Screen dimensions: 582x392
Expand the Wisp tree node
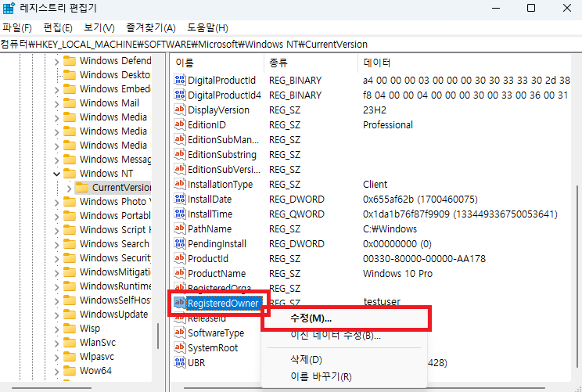(x=56, y=329)
